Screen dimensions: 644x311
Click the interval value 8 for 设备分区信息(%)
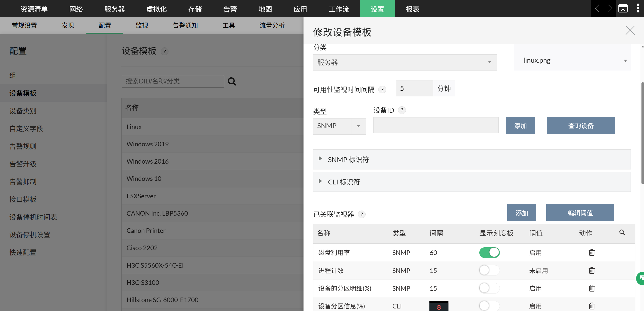pos(439,306)
